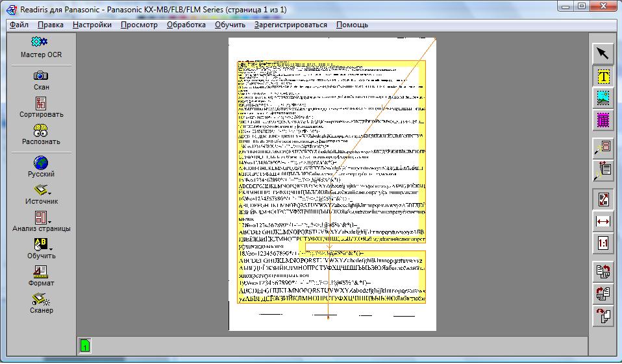Open the Файл menu
The width and height of the screenshot is (622, 364).
[x=19, y=25]
